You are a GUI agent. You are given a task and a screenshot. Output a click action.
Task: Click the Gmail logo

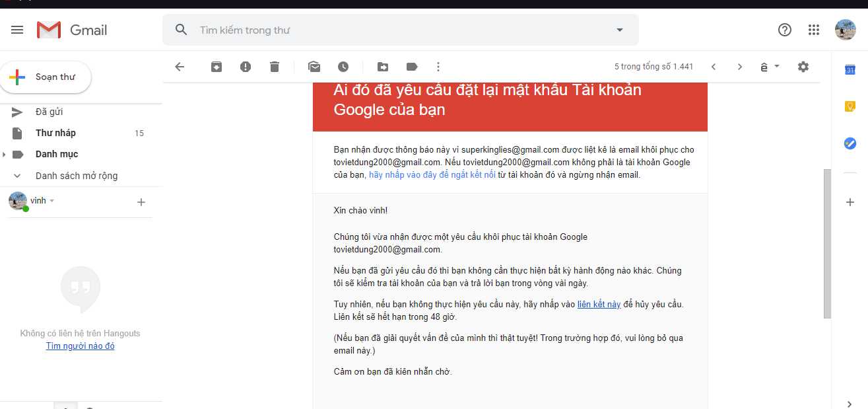point(72,30)
